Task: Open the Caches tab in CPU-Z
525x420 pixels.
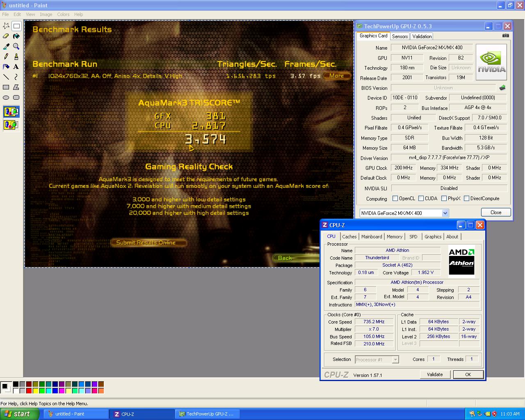Action: coord(349,237)
